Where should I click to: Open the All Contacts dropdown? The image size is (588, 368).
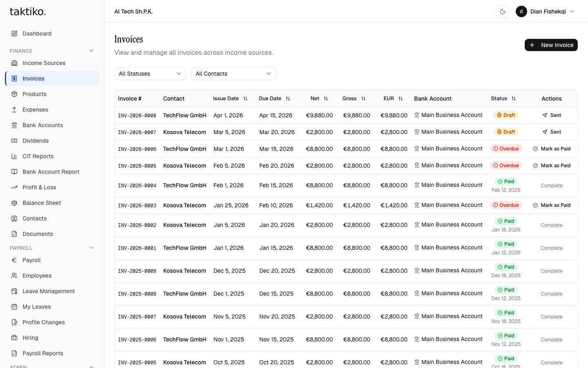(x=233, y=74)
